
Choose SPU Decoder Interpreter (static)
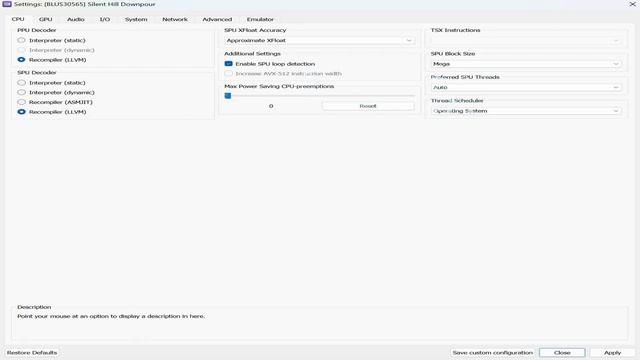(x=51, y=82)
